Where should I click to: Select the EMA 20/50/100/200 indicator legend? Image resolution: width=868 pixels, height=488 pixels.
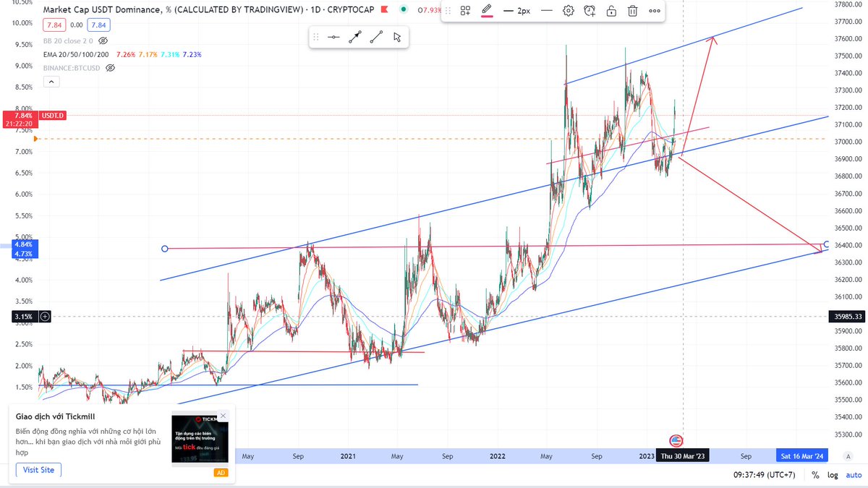pos(77,55)
